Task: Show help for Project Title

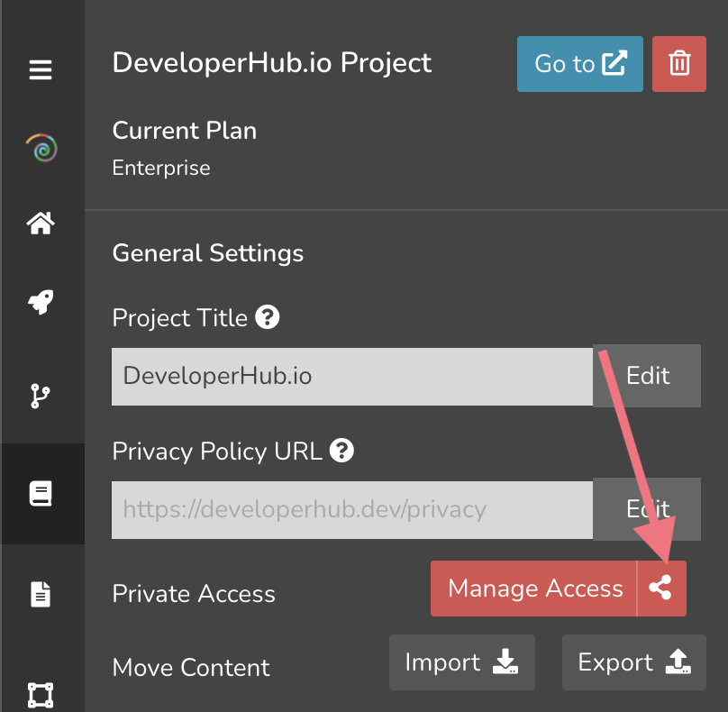Action: click(x=268, y=317)
